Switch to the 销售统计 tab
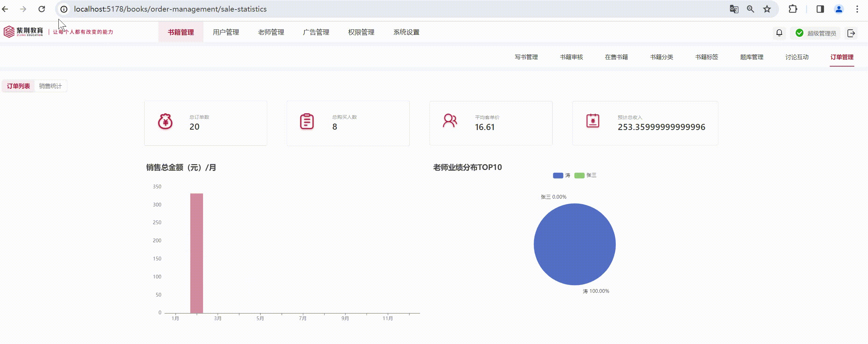This screenshot has height=344, width=868. [x=50, y=86]
